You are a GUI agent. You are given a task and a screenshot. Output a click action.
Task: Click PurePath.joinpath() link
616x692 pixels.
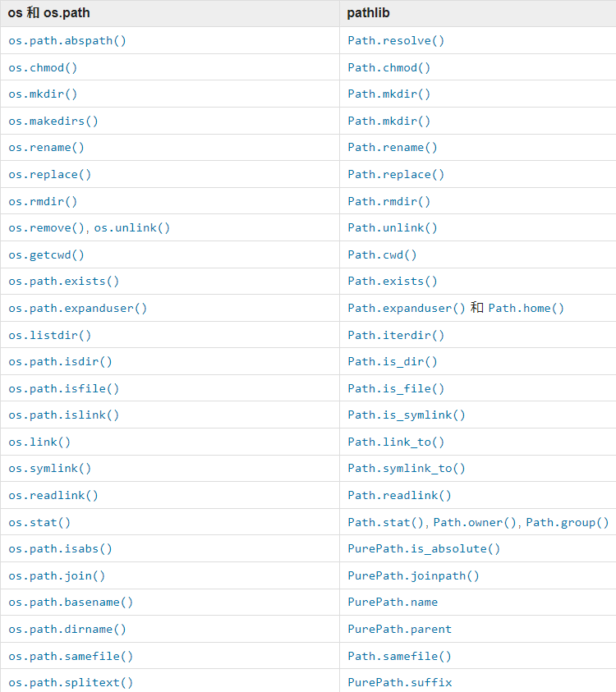click(x=413, y=575)
